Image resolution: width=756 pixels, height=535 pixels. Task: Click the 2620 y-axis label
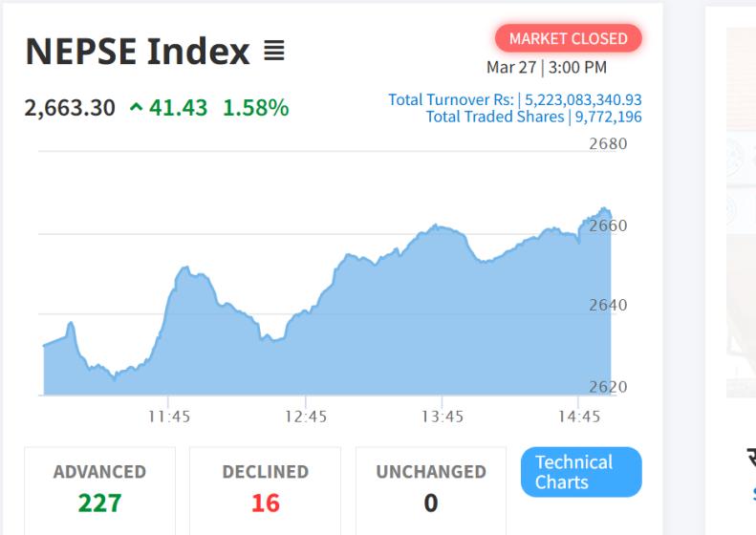[x=608, y=387]
